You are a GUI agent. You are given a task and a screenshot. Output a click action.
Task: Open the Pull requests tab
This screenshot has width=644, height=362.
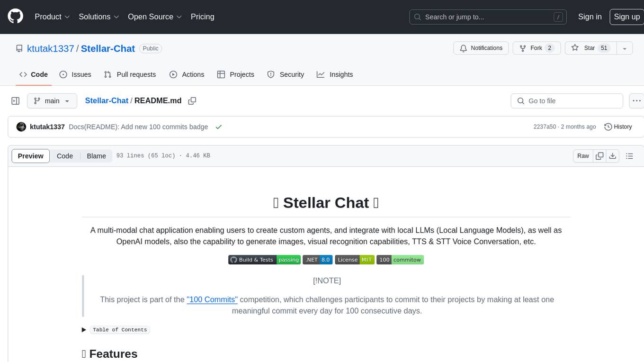130,74
